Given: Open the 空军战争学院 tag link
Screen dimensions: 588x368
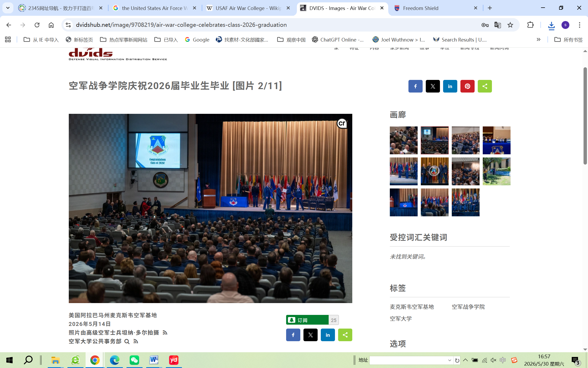Looking at the screenshot, I should (x=468, y=307).
